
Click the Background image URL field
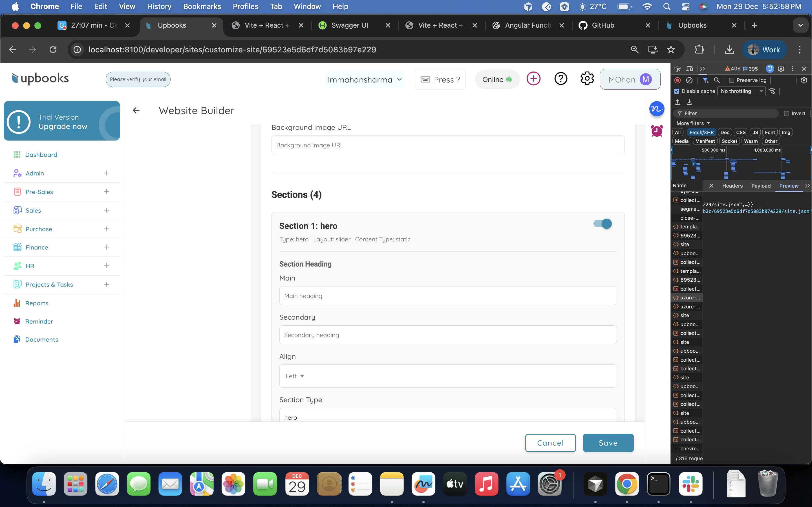tap(447, 145)
